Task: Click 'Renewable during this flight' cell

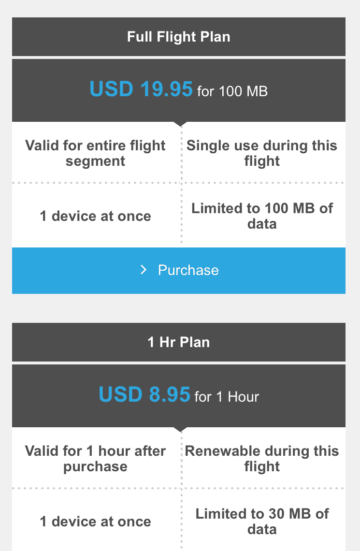Action: pos(262,459)
